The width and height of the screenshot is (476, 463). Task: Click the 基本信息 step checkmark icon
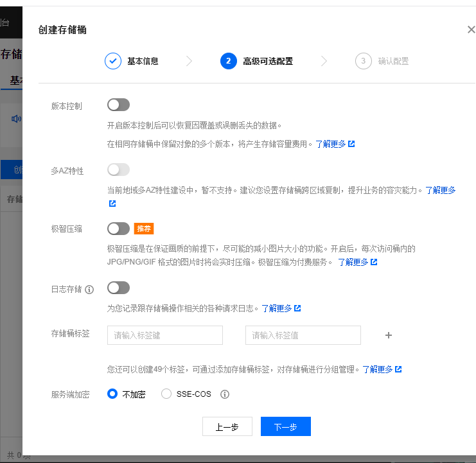tap(113, 61)
